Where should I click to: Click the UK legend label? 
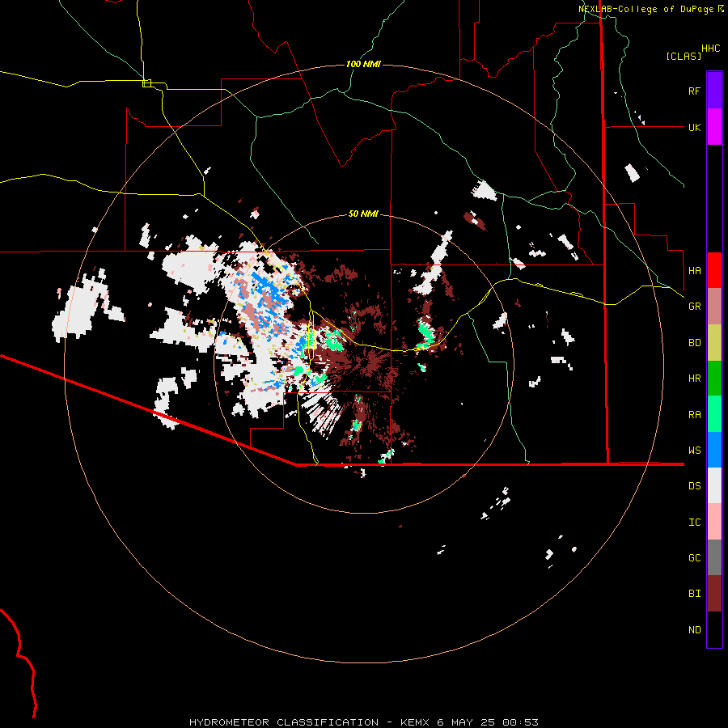[694, 127]
